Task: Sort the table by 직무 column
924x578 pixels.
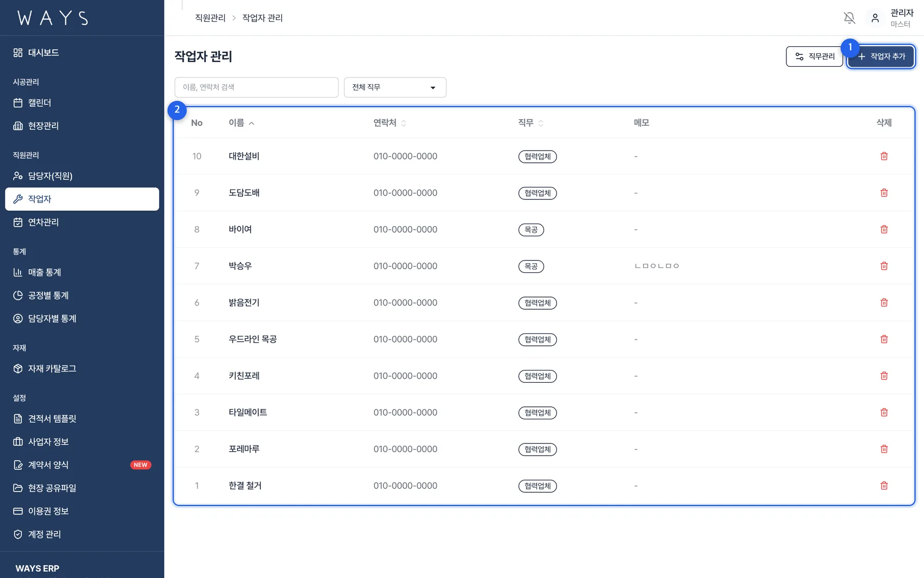Action: pyautogui.click(x=531, y=123)
